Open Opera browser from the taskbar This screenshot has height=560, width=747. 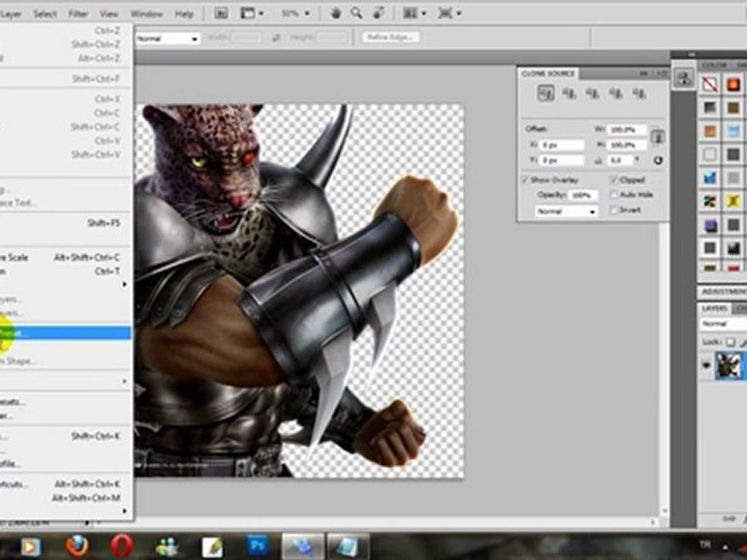[x=121, y=546]
